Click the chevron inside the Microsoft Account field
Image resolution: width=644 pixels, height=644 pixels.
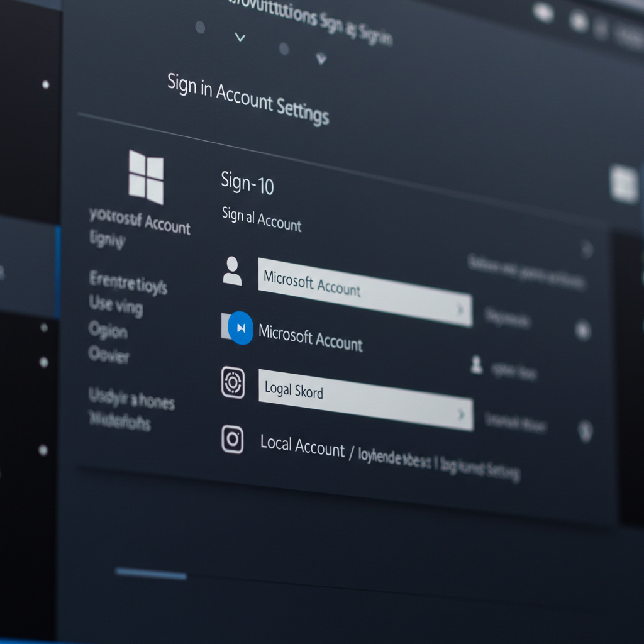point(460,309)
